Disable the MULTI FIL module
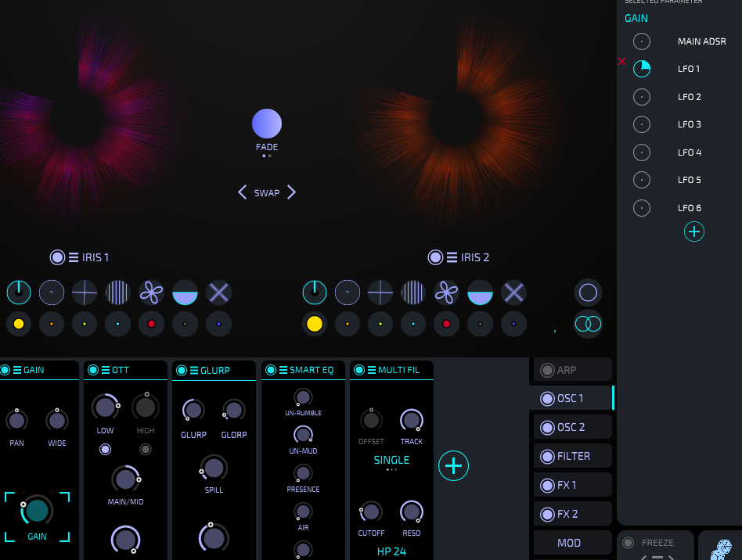The width and height of the screenshot is (742, 560). pyautogui.click(x=359, y=370)
